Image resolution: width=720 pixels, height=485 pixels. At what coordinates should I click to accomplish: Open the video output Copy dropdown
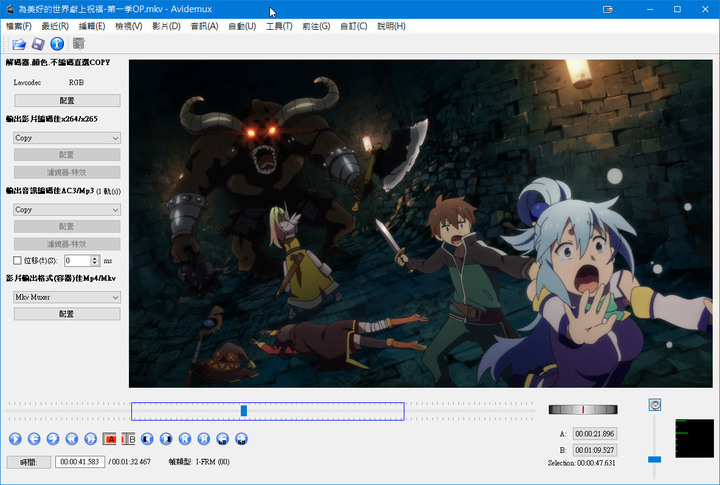[67, 138]
